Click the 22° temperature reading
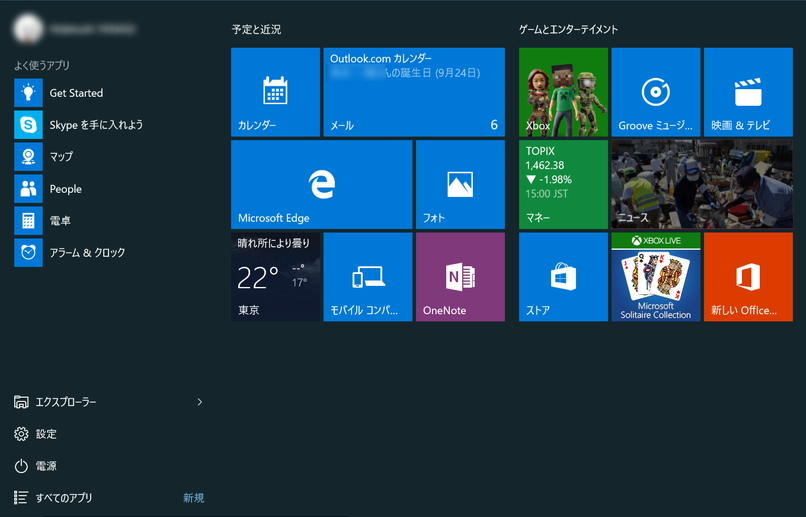Image resolution: width=806 pixels, height=517 pixels. [x=258, y=278]
